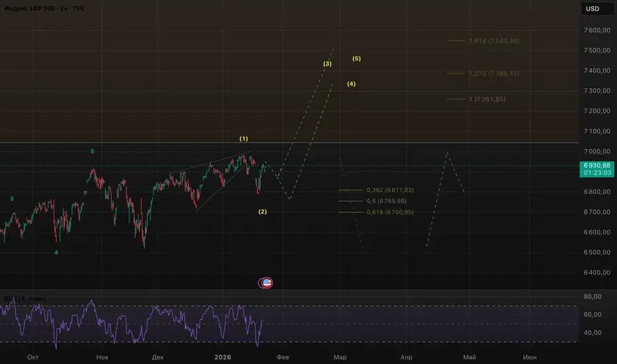
Task: Click the current price label 6 930,88
Action: point(597,165)
